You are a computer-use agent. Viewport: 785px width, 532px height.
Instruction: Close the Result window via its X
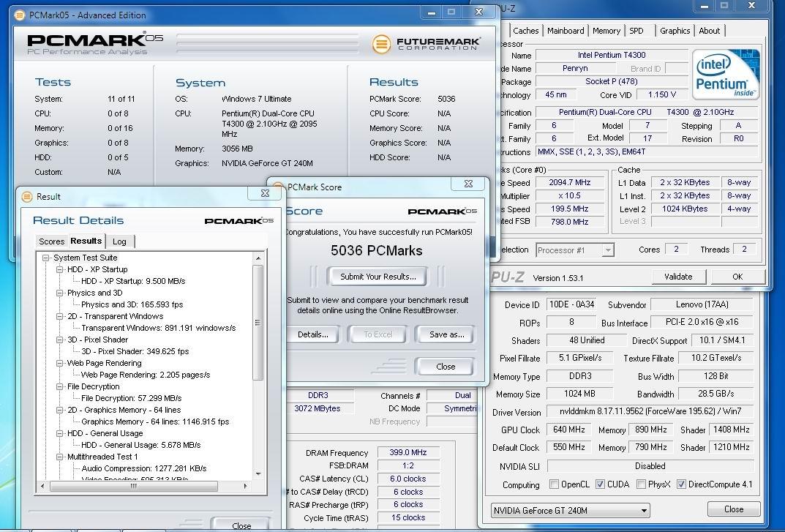pos(266,193)
